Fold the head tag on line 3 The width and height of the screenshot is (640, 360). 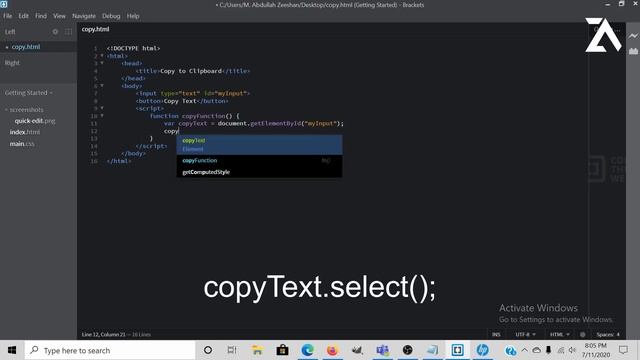[x=102, y=63]
